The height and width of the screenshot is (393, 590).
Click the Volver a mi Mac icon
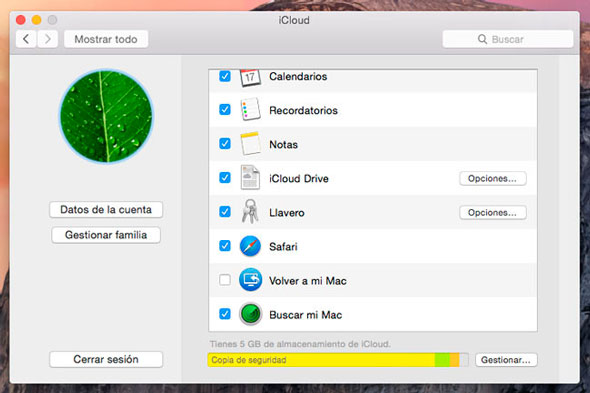point(250,280)
